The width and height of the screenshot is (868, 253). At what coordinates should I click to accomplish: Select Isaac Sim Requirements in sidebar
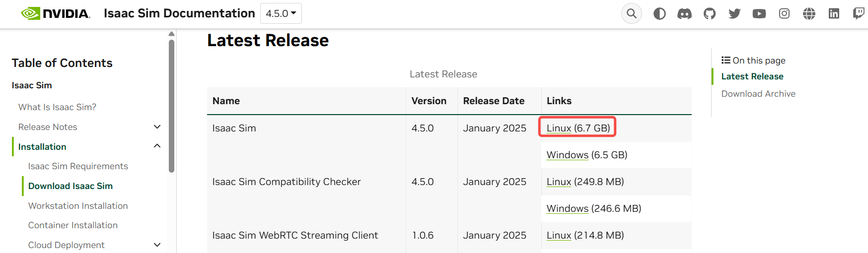coord(78,166)
